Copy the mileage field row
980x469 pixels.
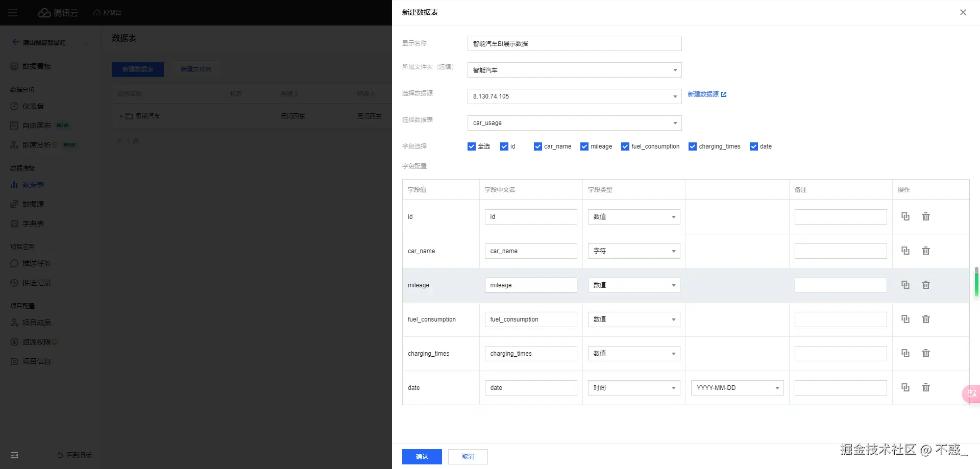(905, 285)
